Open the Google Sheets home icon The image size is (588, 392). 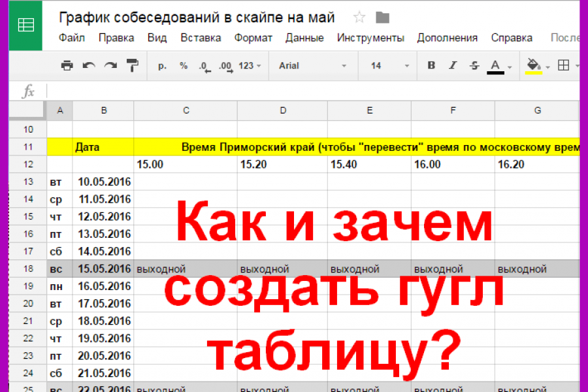[x=25, y=25]
